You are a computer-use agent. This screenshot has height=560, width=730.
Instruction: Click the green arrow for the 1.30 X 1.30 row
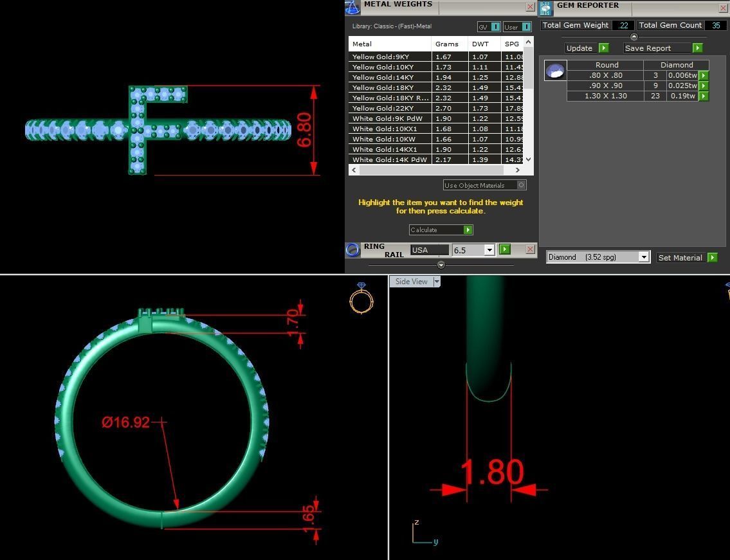[x=704, y=95]
